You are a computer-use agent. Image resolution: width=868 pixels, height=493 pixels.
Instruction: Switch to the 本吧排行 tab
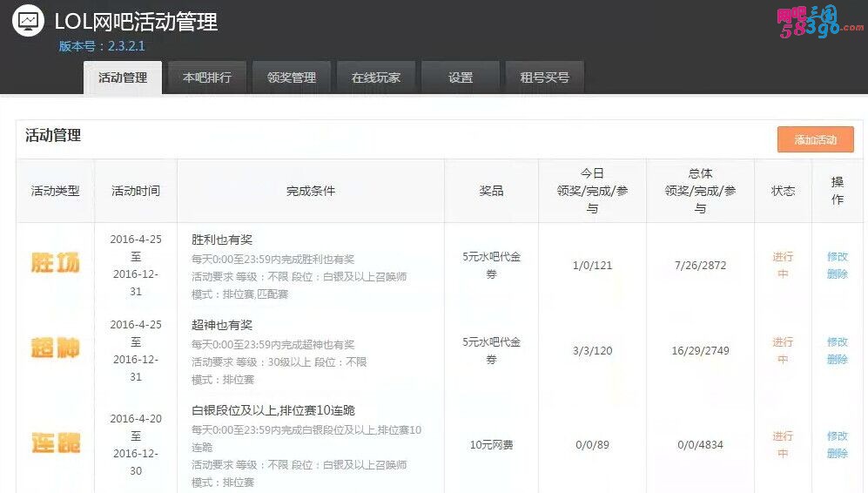(x=207, y=78)
